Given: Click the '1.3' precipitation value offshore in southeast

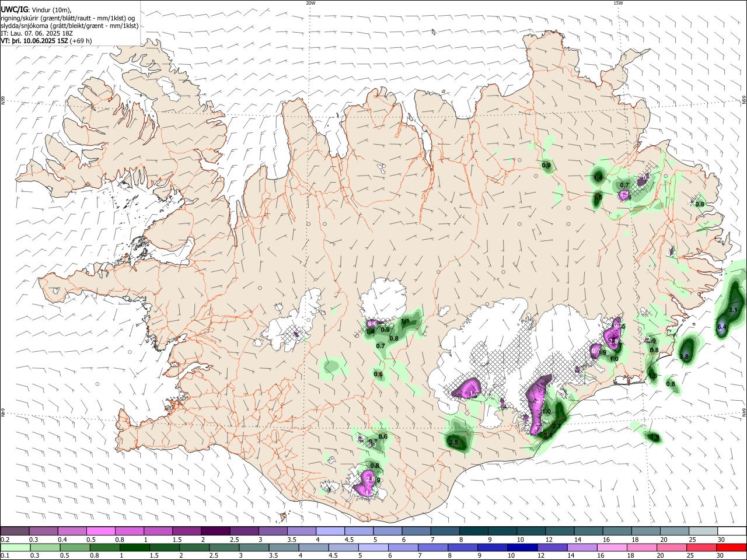Looking at the screenshot, I should [654, 437].
